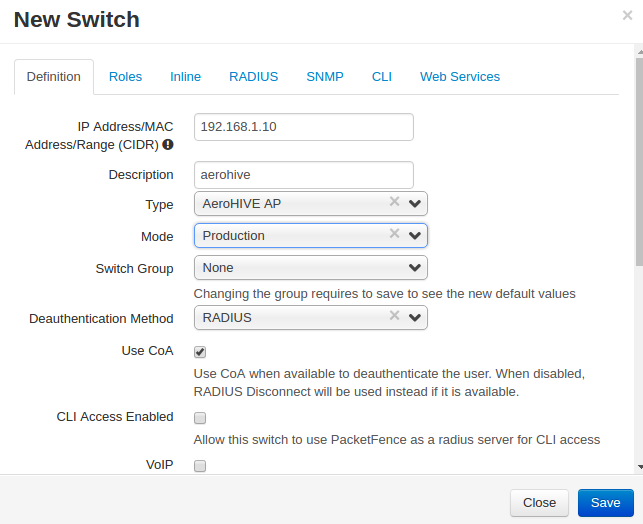The height and width of the screenshot is (524, 643).
Task: Uncheck the Use CoA checkbox
Action: click(200, 352)
